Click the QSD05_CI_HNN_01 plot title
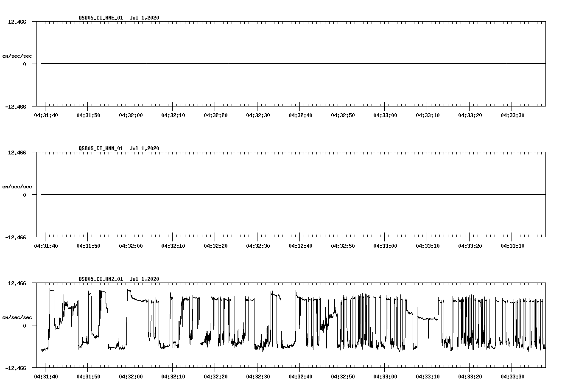This screenshot has width=576, height=392. [x=101, y=148]
